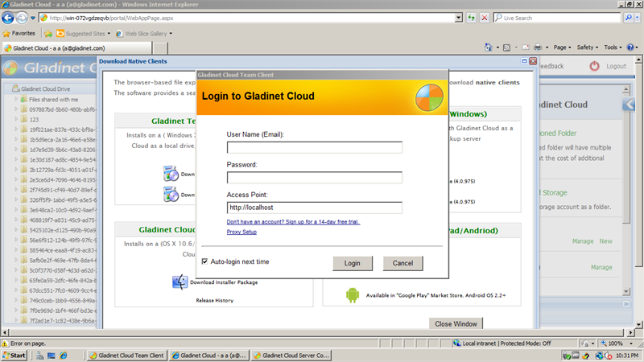Click the Close Window button
Viewport: 644px width, 362px height.
456,323
